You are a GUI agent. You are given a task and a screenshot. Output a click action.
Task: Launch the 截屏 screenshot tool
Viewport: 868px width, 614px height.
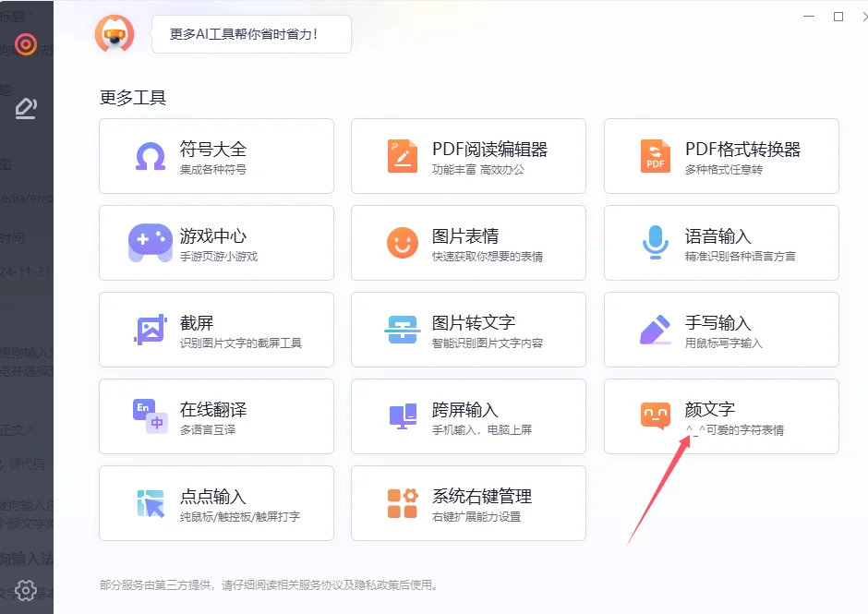[216, 330]
